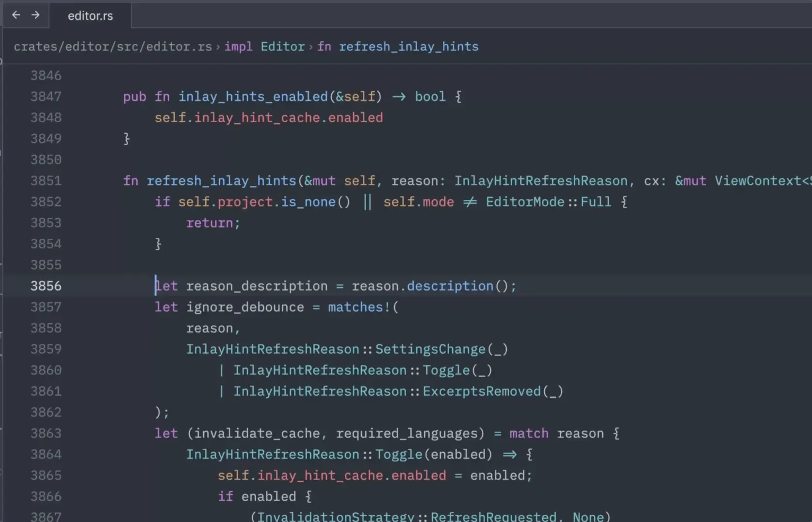Open the crates/editor/src/editor.rs breadcrumb path
The width and height of the screenshot is (812, 522).
113,47
